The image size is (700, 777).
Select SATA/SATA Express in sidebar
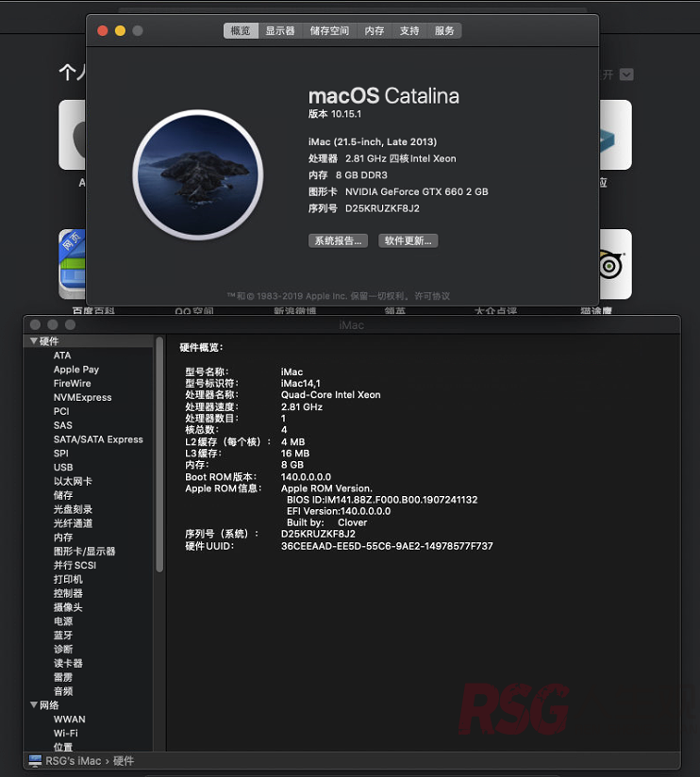tap(98, 439)
